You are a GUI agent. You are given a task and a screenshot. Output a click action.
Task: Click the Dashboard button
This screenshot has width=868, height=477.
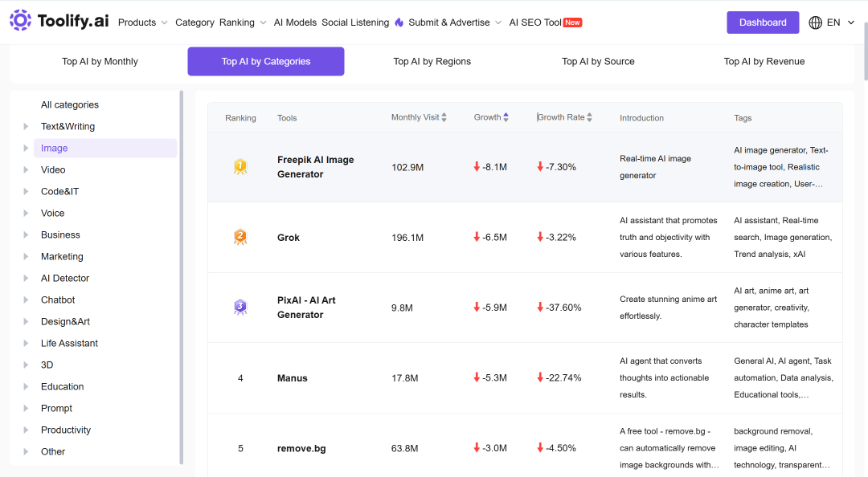click(x=763, y=22)
